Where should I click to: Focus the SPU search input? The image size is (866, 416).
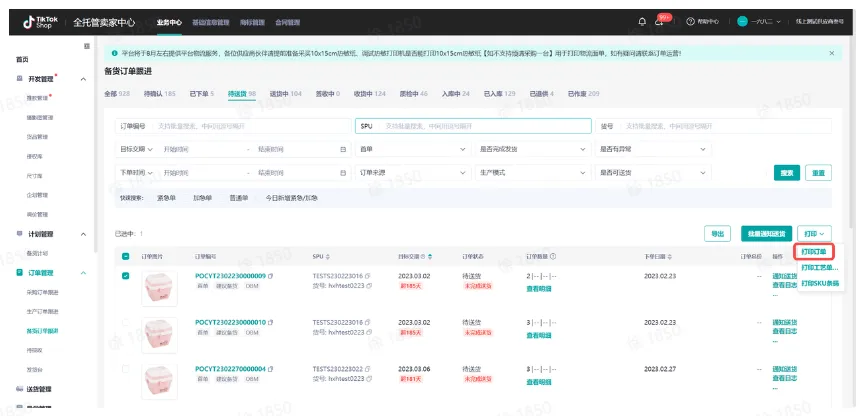pos(473,126)
